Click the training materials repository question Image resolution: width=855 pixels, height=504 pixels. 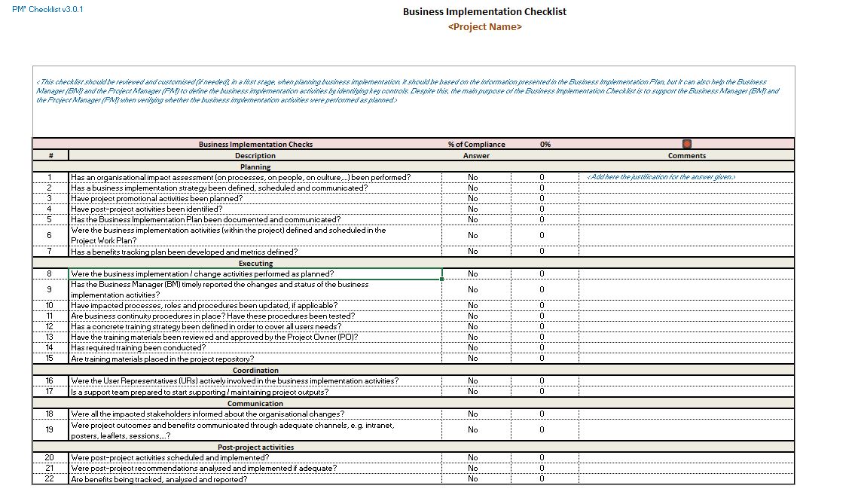(x=162, y=359)
